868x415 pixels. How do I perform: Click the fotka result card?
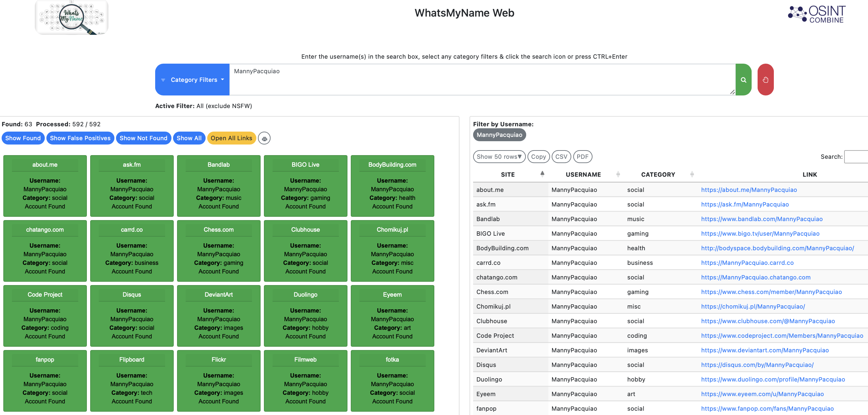point(392,381)
